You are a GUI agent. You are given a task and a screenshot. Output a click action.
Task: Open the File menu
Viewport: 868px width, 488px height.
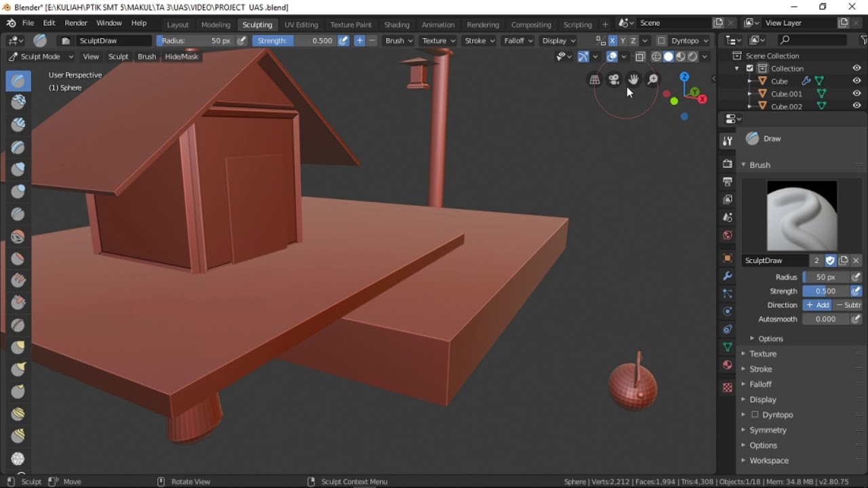[28, 23]
